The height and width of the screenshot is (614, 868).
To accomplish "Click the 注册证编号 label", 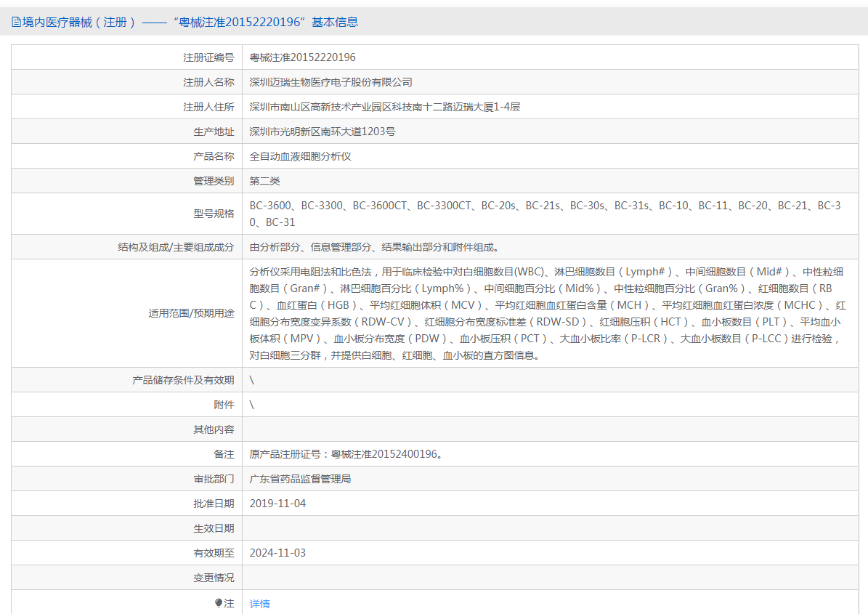I will [208, 57].
